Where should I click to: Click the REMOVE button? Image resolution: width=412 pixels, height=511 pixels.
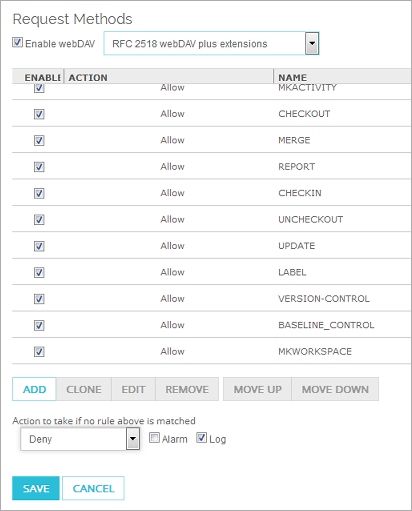(x=187, y=389)
